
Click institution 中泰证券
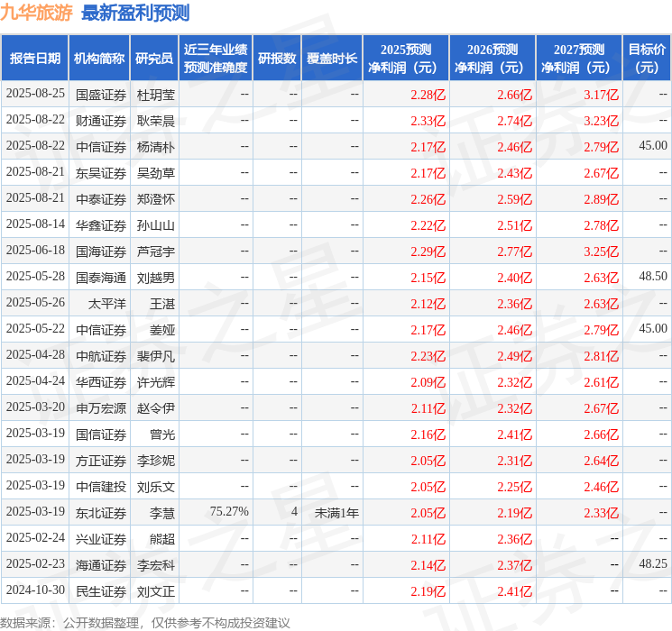tap(101, 199)
